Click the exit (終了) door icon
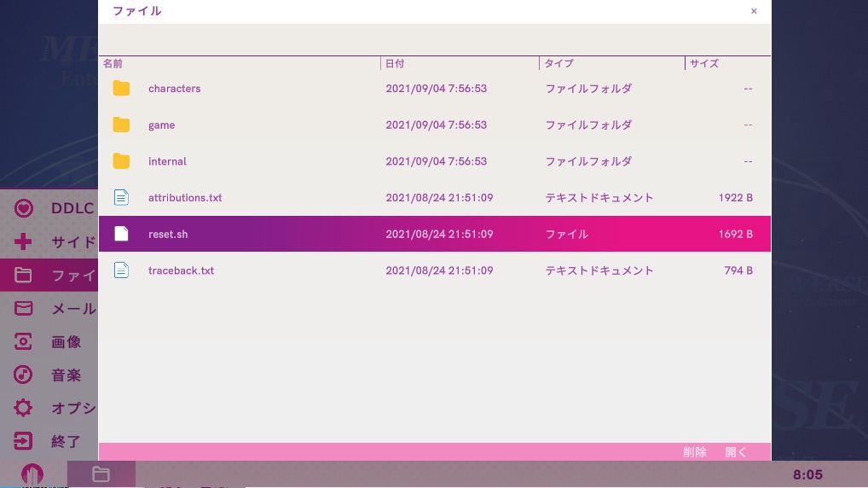The width and height of the screenshot is (868, 488). (x=24, y=441)
